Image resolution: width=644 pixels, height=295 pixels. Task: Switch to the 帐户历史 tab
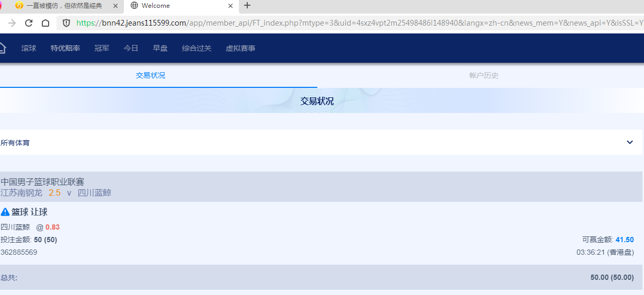click(484, 75)
